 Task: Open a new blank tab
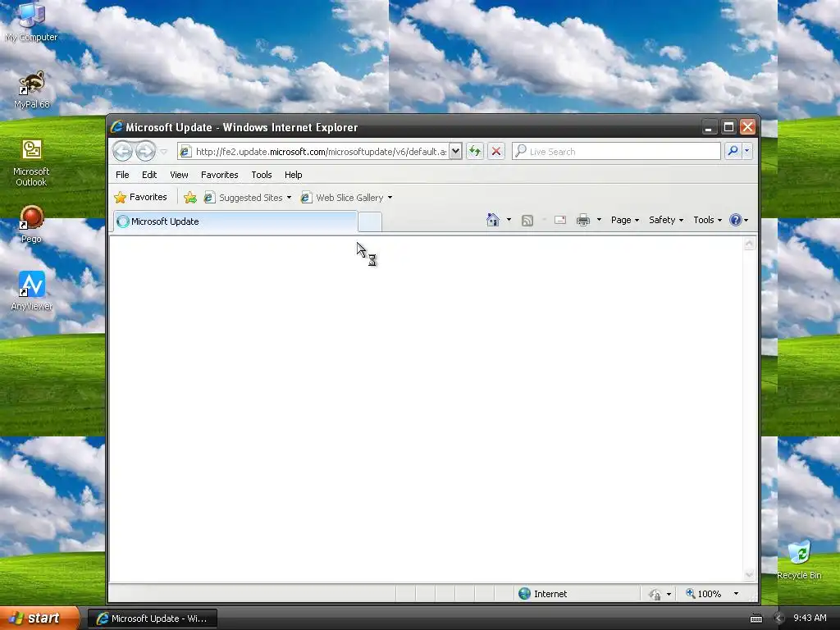[370, 221]
